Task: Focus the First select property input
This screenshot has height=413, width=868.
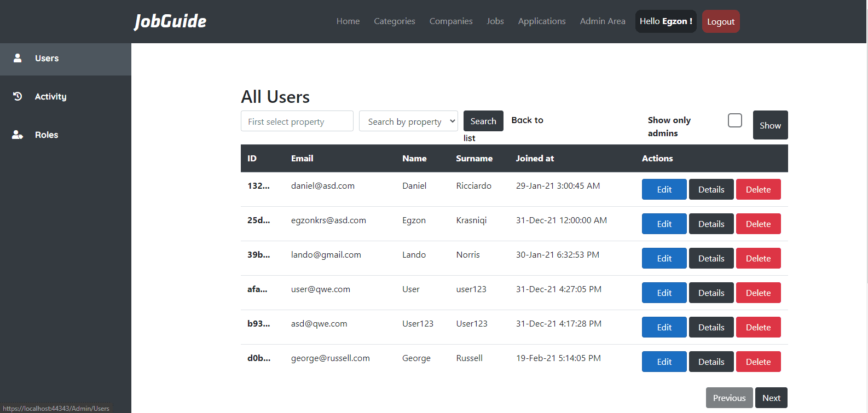Action: pyautogui.click(x=297, y=121)
